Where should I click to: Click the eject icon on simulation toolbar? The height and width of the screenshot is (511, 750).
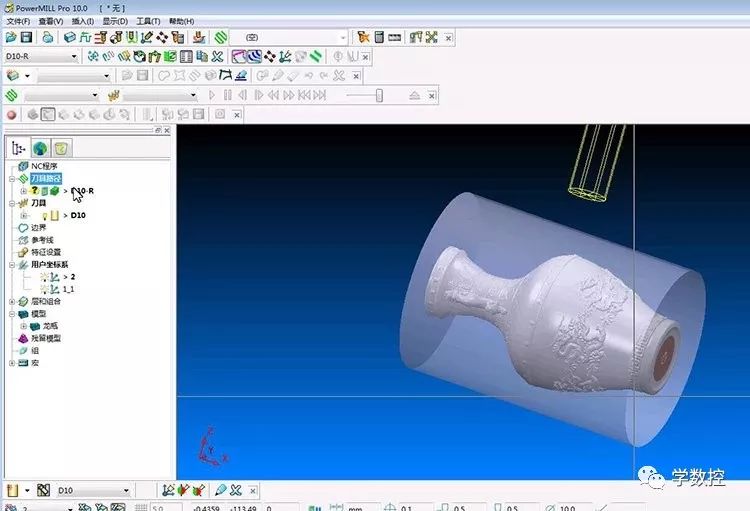(416, 95)
